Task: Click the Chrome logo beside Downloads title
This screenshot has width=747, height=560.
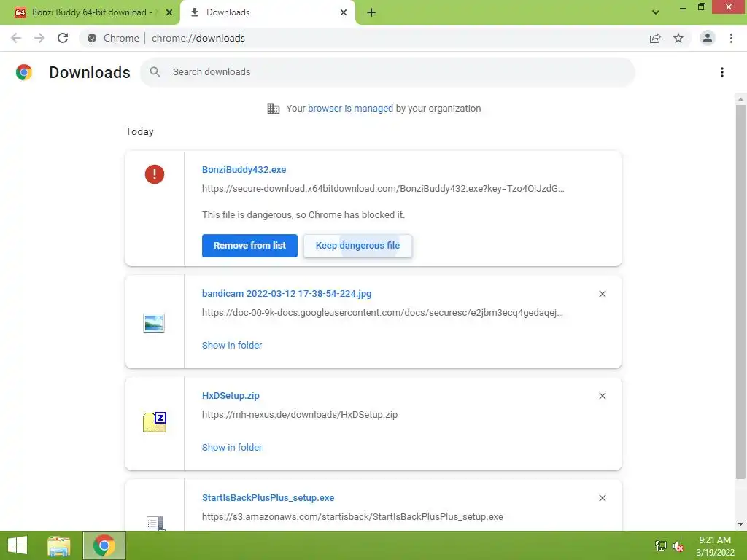Action: click(x=24, y=72)
